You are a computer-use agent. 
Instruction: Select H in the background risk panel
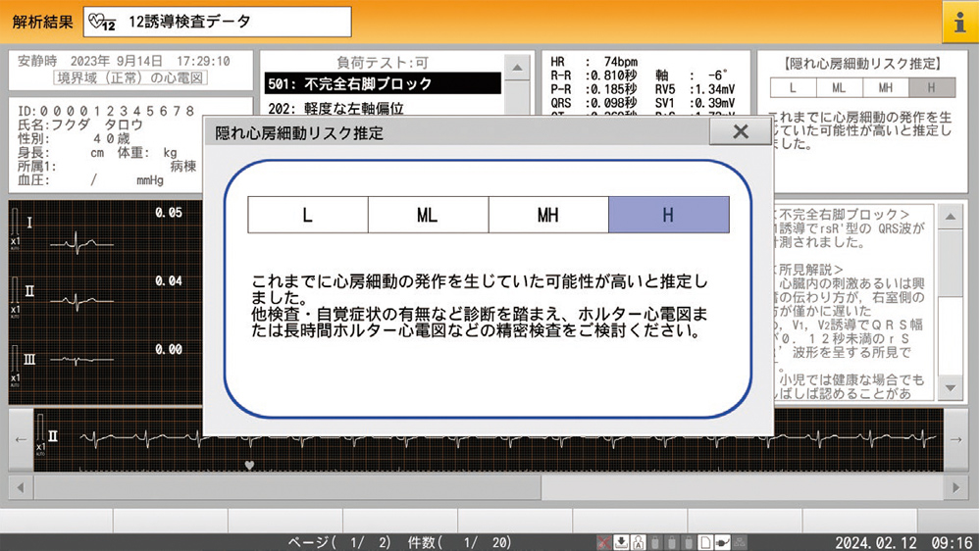[932, 88]
